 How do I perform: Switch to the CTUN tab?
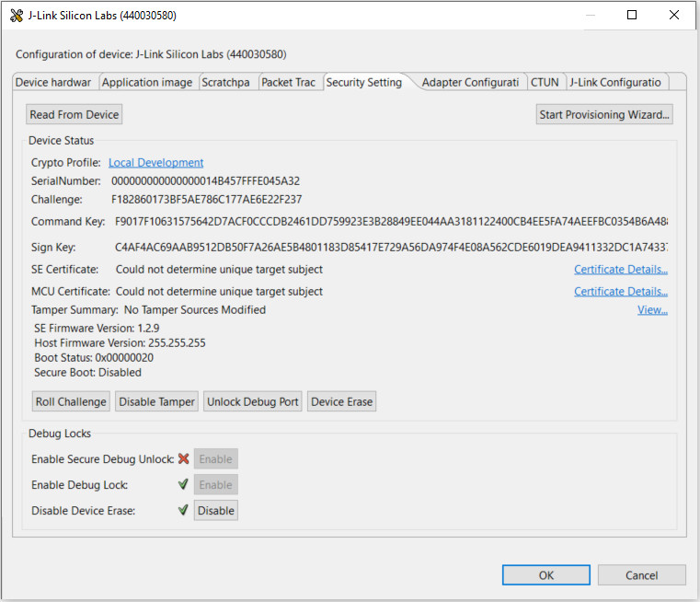click(x=545, y=82)
